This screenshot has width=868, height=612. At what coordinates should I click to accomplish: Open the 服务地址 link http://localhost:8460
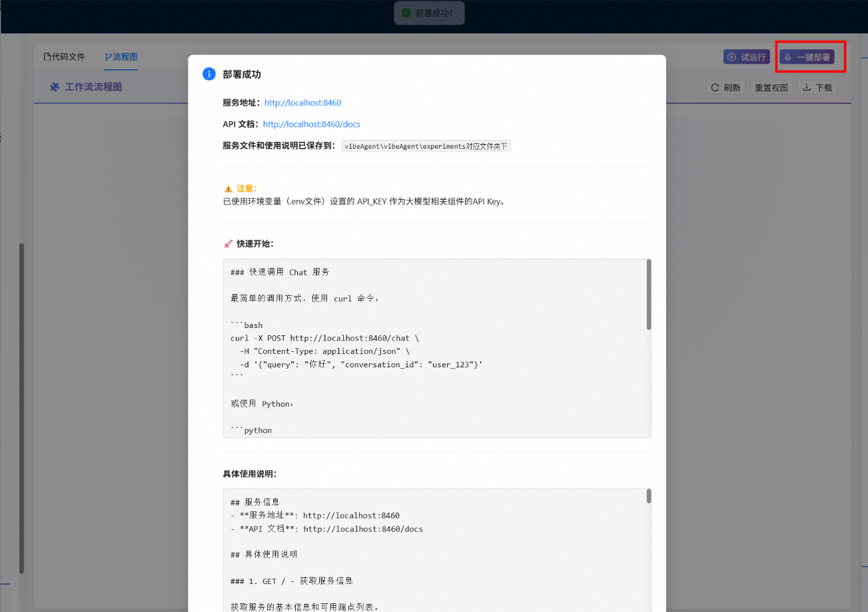pyautogui.click(x=302, y=103)
